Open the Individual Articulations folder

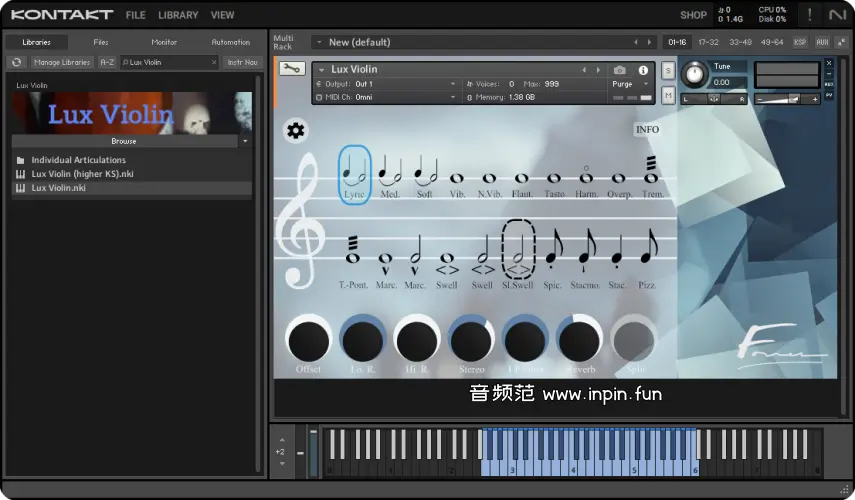78,160
